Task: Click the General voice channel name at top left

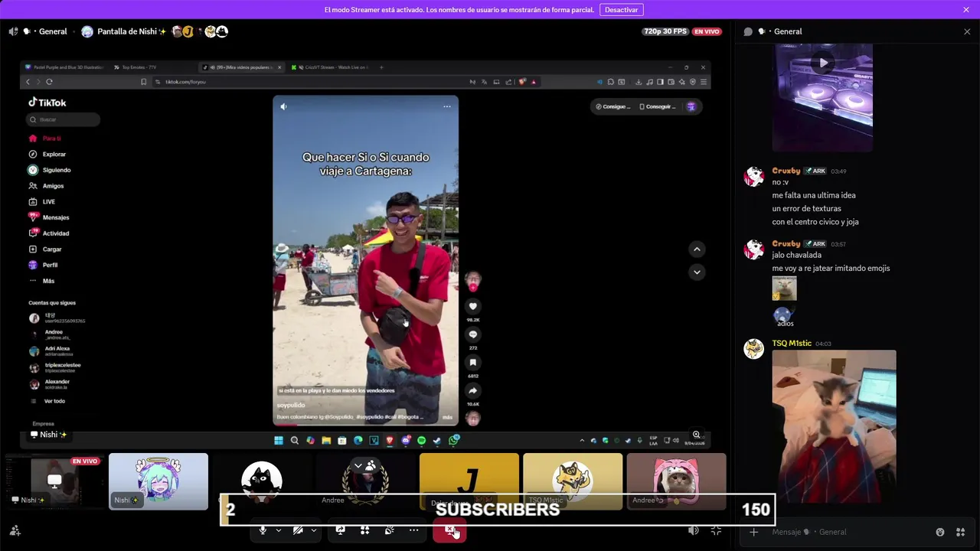Action: coord(53,31)
